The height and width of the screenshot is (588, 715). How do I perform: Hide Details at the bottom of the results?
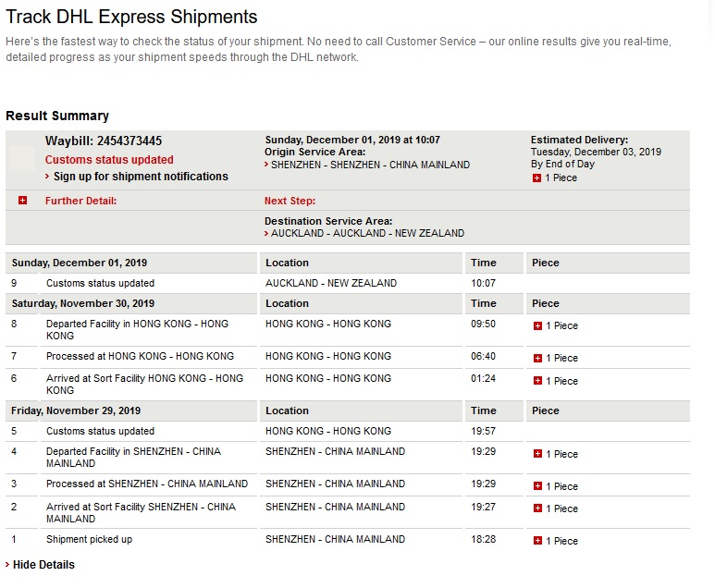tap(43, 565)
